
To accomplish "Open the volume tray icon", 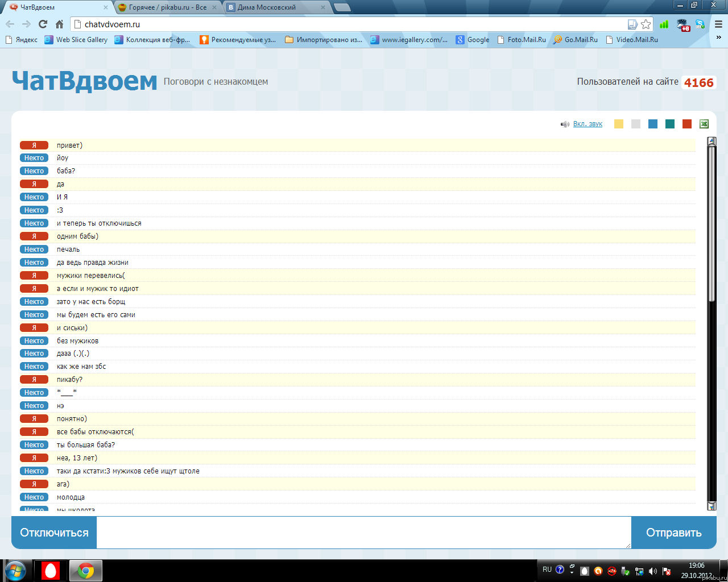I will (653, 571).
